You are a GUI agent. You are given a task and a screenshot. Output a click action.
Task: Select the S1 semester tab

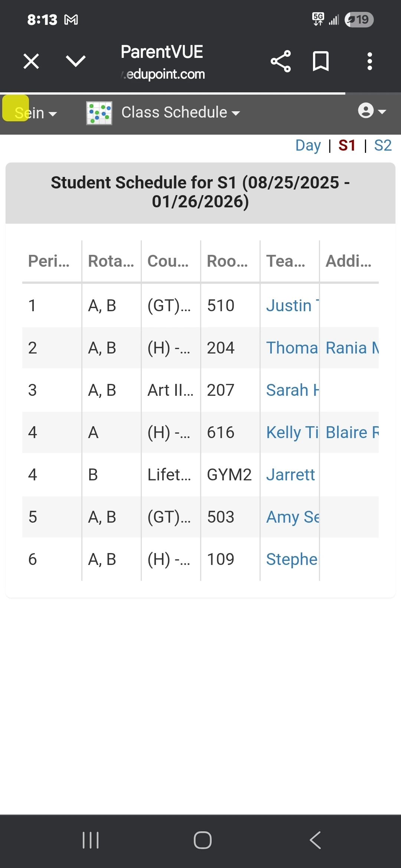[347, 145]
